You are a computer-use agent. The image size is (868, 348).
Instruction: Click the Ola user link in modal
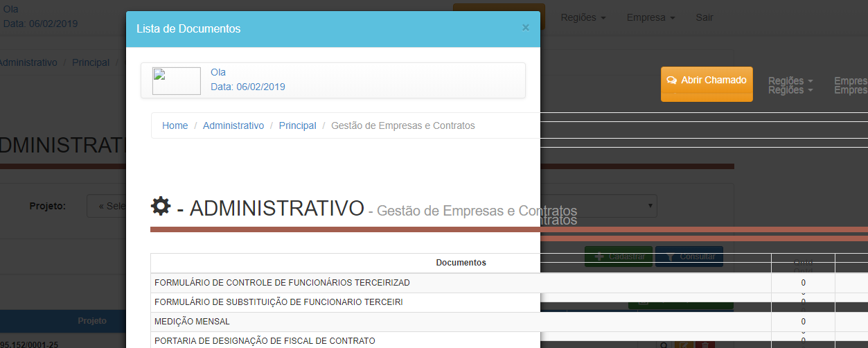coord(218,72)
